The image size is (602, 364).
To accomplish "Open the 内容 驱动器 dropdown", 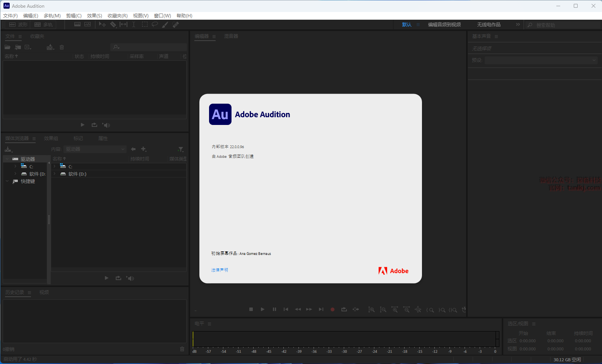I will pyautogui.click(x=95, y=149).
